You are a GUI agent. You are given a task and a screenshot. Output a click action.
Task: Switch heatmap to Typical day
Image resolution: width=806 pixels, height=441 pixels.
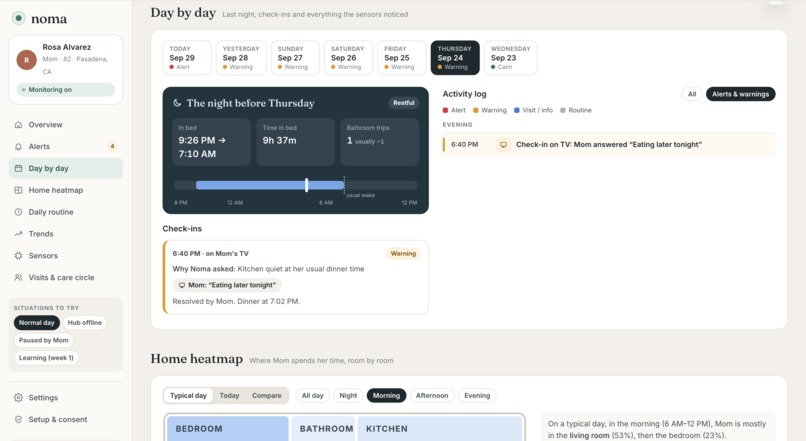(188, 396)
